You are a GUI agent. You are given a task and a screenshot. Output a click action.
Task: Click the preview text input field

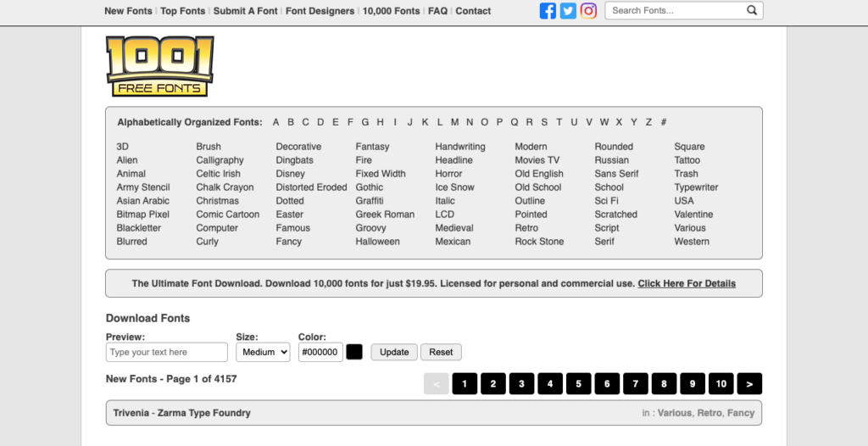[x=167, y=352]
